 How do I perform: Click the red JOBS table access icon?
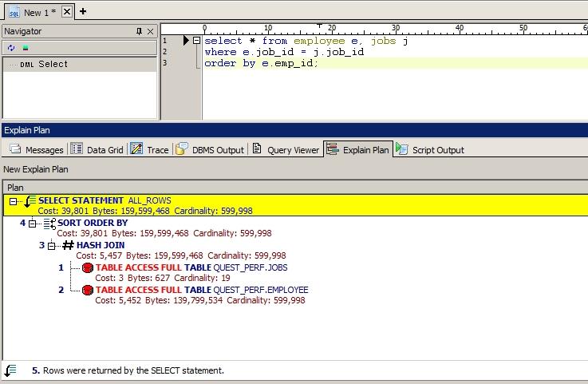(x=87, y=267)
